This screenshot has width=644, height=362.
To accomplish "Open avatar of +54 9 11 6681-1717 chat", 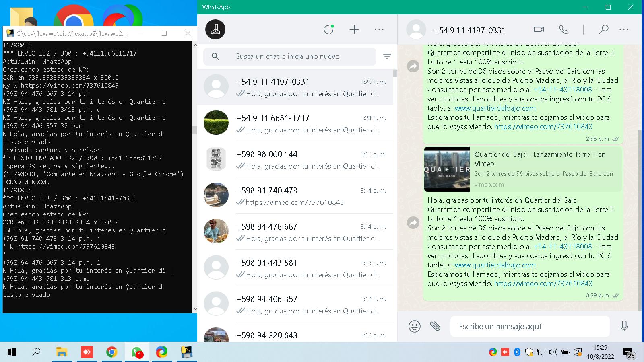I will click(x=216, y=123).
